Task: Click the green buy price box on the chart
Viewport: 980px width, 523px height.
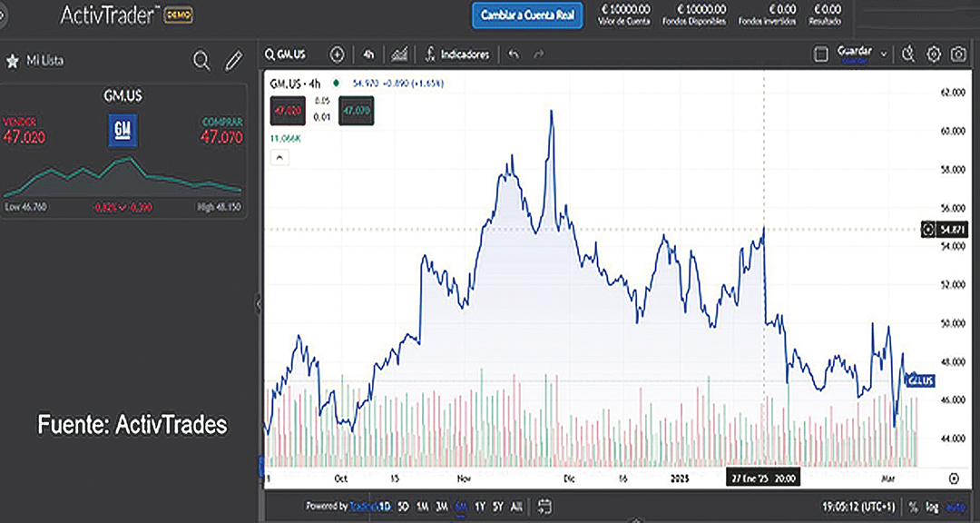Action: pyautogui.click(x=357, y=111)
